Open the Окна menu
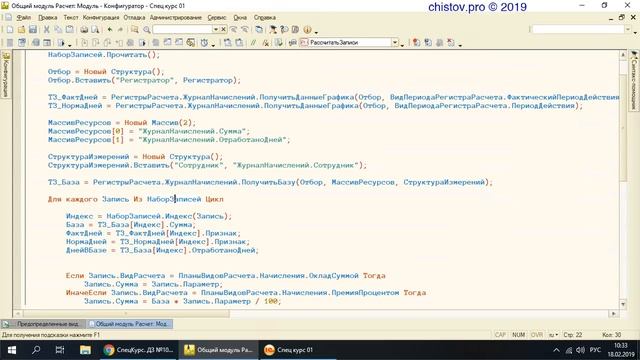The width and height of the screenshot is (640, 360). (x=240, y=18)
